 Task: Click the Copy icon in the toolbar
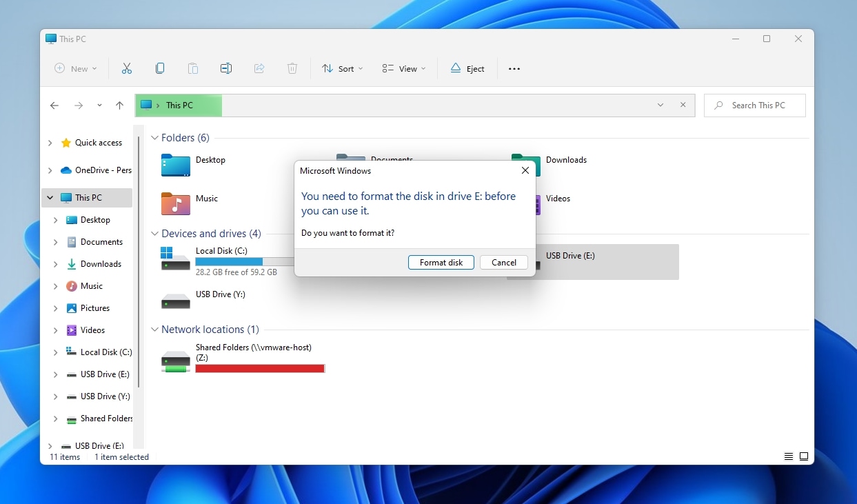point(160,68)
